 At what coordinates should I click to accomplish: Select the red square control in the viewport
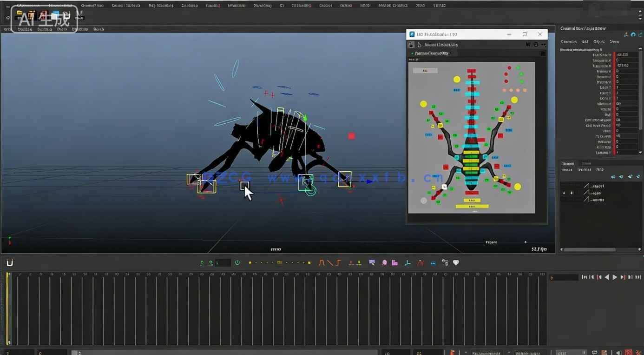(351, 136)
